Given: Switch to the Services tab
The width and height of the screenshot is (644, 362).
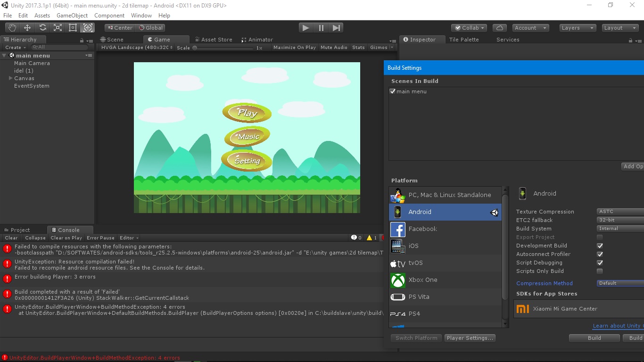Looking at the screenshot, I should (x=508, y=40).
